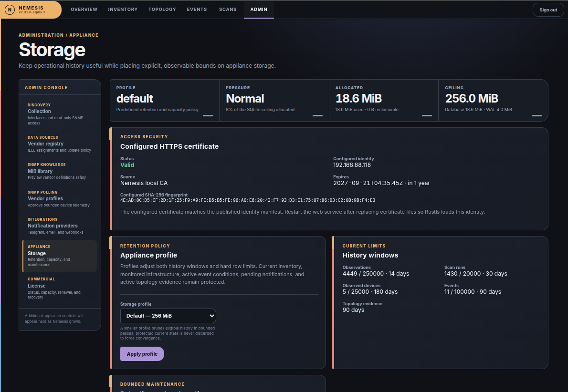This screenshot has width=568, height=392.
Task: Click the Sign out button
Action: pos(548,10)
